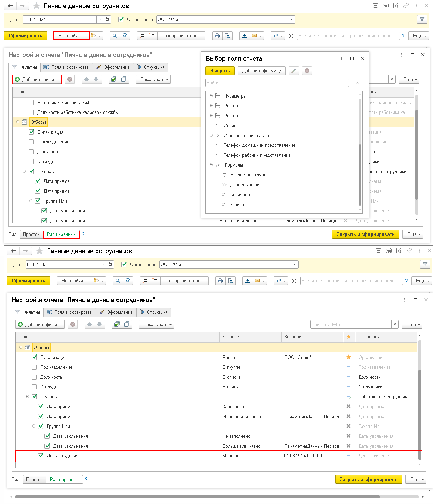Click sigma sum icon in lower toolbar
This screenshot has width=433, height=504.
pyautogui.click(x=294, y=281)
